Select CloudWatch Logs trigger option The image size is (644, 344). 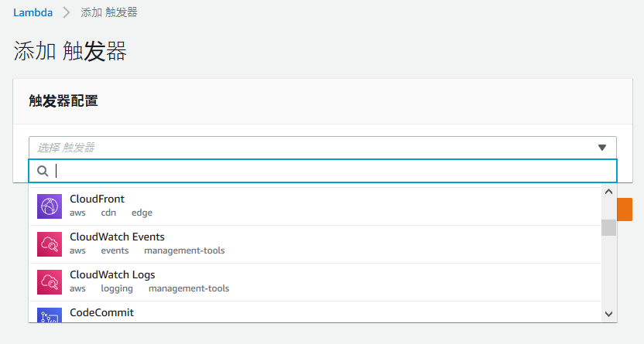[315, 282]
